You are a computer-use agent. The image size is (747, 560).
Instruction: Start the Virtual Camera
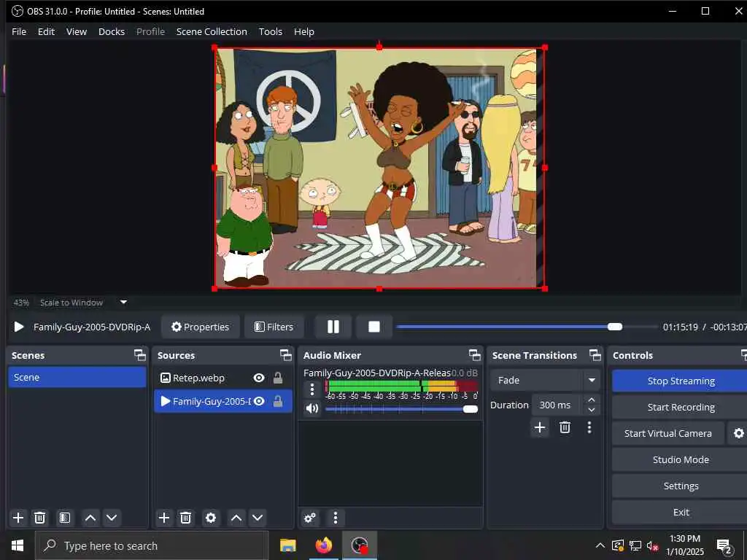point(668,433)
